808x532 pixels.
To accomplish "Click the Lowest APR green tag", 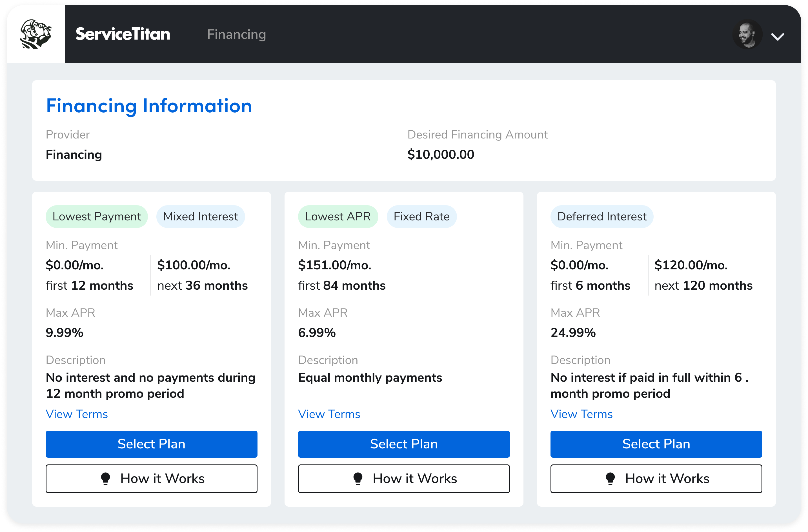I will 338,216.
